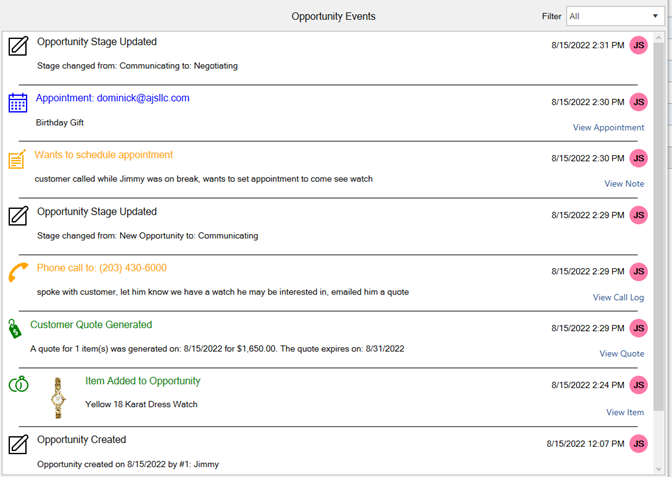
Task: Click the green quote price tag icon
Action: click(x=14, y=329)
